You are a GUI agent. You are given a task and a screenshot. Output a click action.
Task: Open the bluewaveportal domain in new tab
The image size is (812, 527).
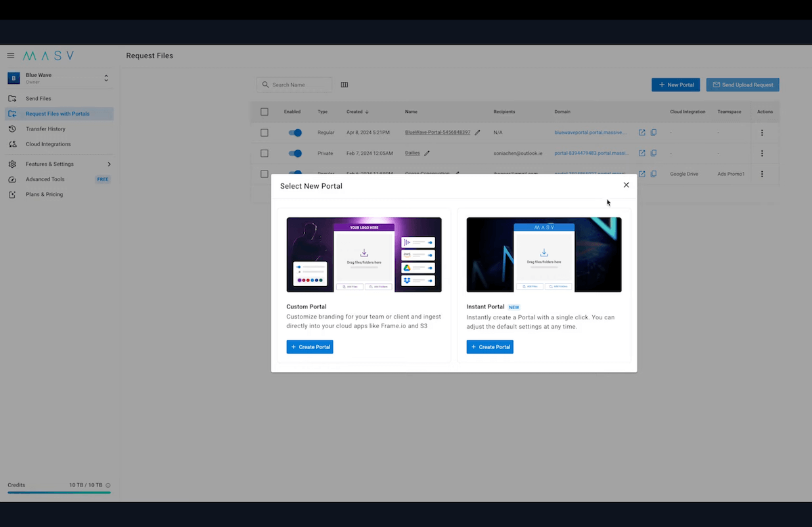(x=642, y=133)
